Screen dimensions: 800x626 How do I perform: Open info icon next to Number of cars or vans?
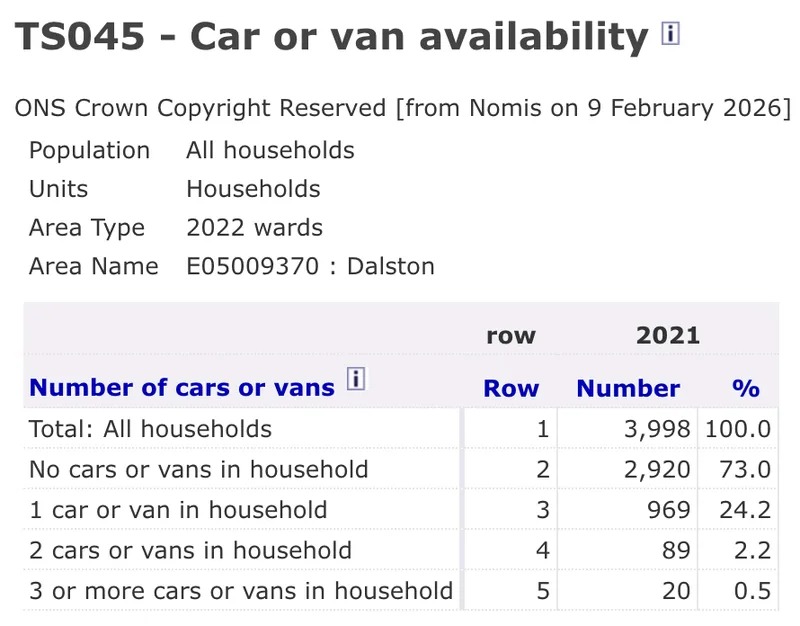coord(356,379)
